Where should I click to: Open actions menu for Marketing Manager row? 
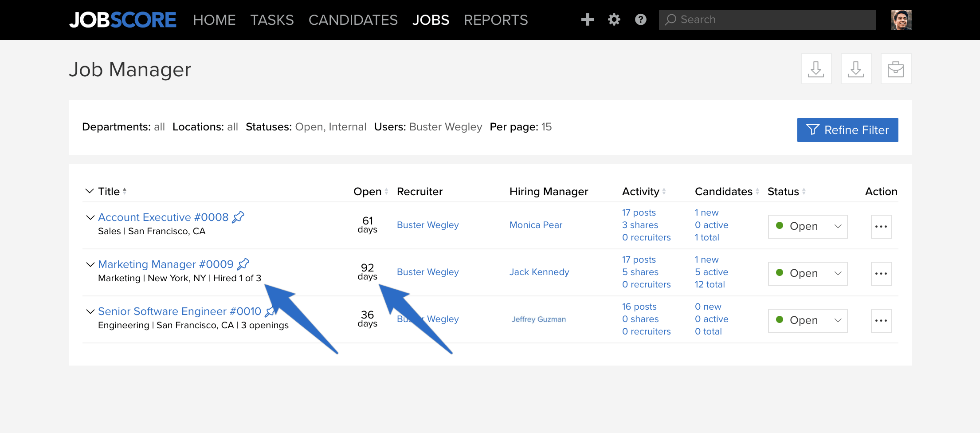coord(881,274)
